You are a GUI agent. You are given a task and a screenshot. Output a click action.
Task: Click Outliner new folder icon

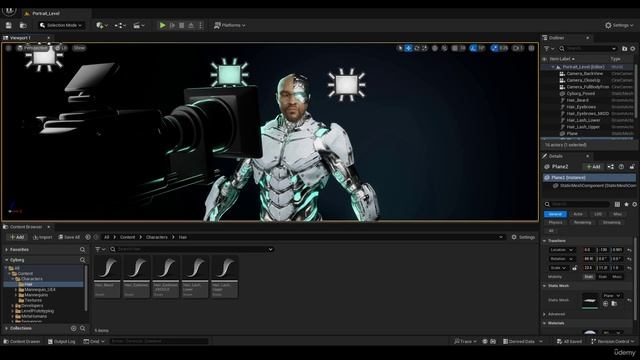point(624,49)
